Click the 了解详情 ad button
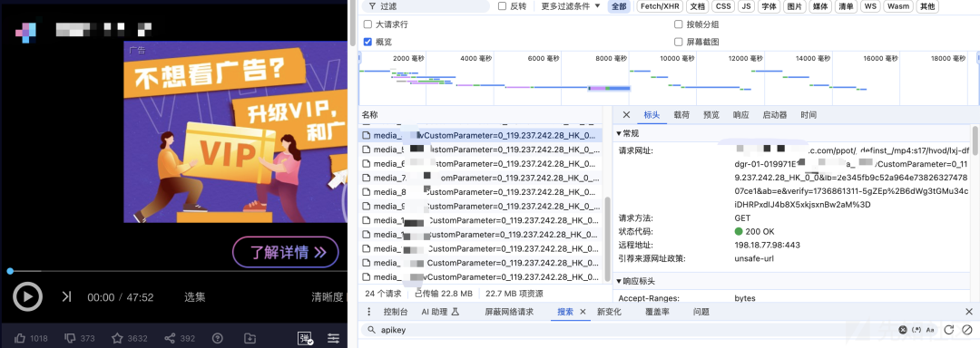The height and width of the screenshot is (348, 980). pos(286,253)
